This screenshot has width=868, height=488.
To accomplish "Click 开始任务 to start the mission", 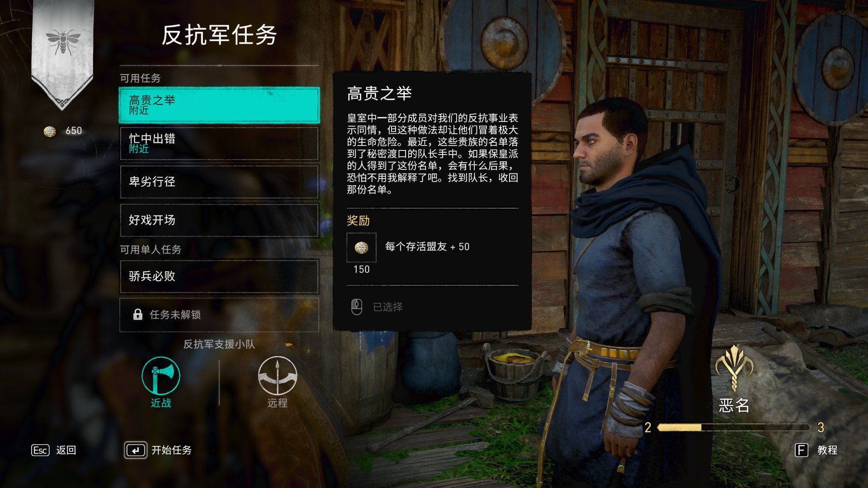I will [x=171, y=450].
